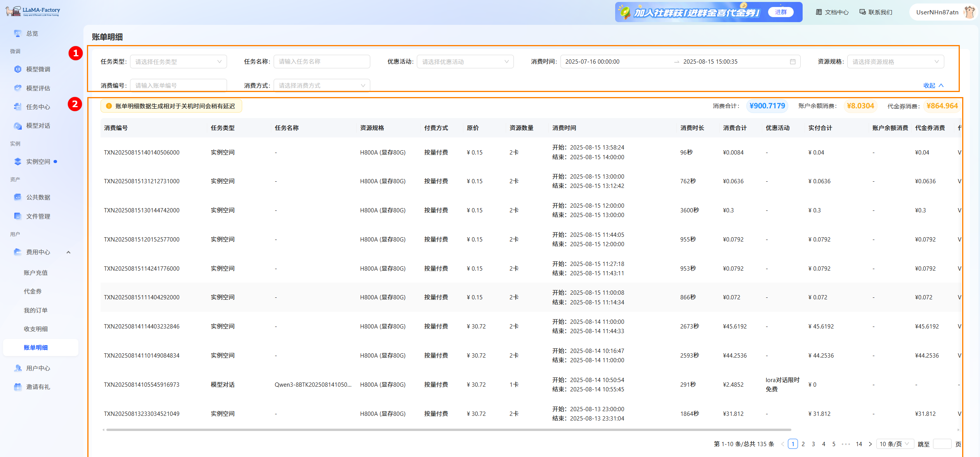Collapse the 费用中心 sidebar menu
Viewport: 980px width, 457px height.
coord(68,252)
